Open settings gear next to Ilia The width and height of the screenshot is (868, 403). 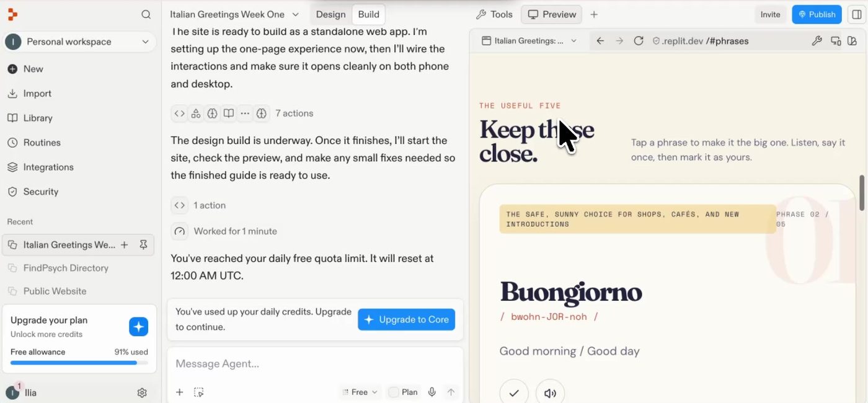tap(142, 392)
